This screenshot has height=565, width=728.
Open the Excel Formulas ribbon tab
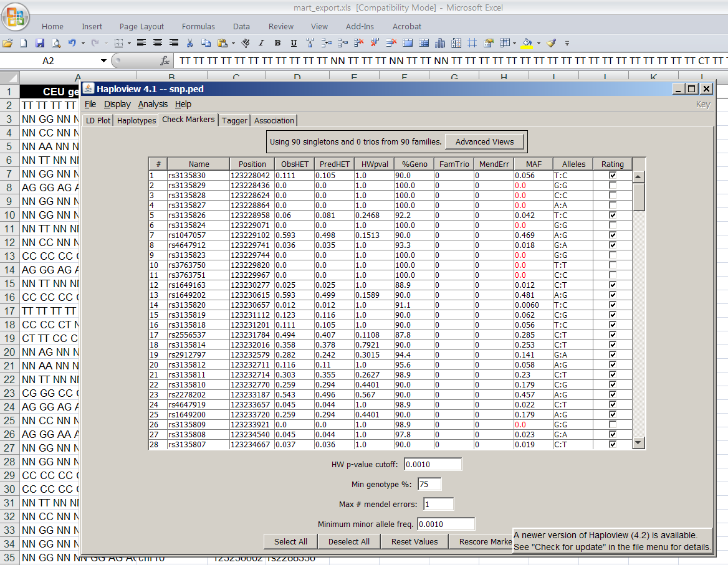tap(198, 26)
